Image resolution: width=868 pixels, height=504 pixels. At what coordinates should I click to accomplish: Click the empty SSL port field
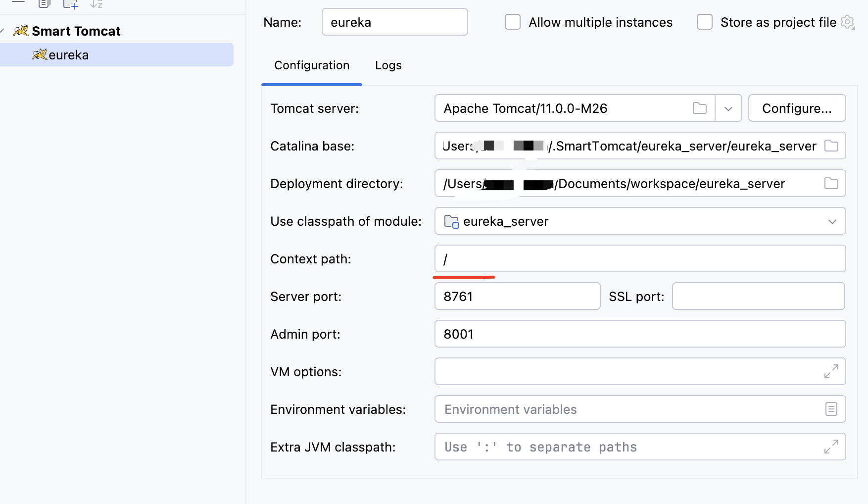tap(758, 296)
